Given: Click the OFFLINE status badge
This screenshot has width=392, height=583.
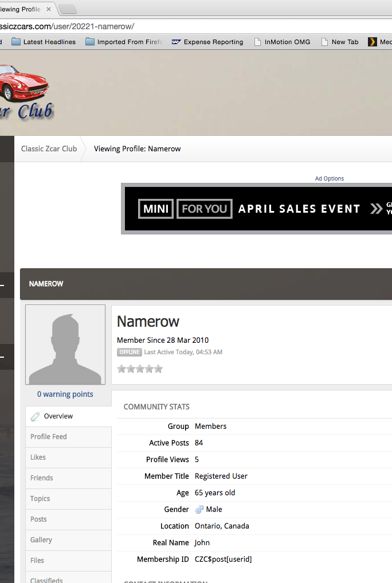Looking at the screenshot, I should tap(130, 352).
